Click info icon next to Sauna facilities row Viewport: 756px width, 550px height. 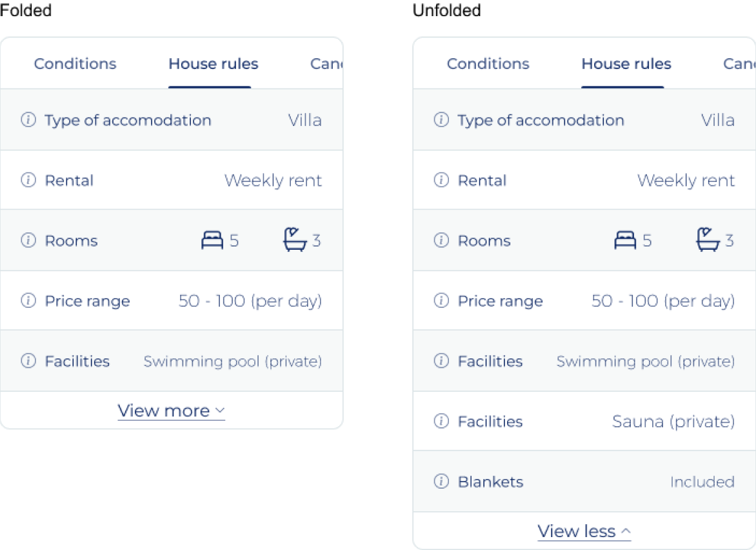[441, 422]
